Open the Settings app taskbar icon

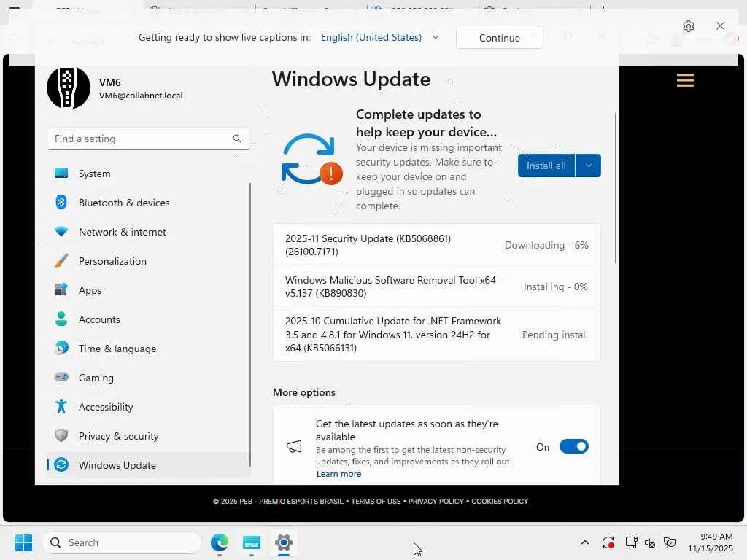point(284,542)
